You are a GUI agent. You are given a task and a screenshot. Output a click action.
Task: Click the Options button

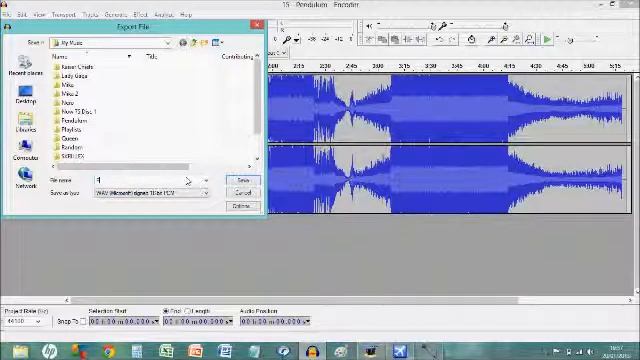[243, 206]
